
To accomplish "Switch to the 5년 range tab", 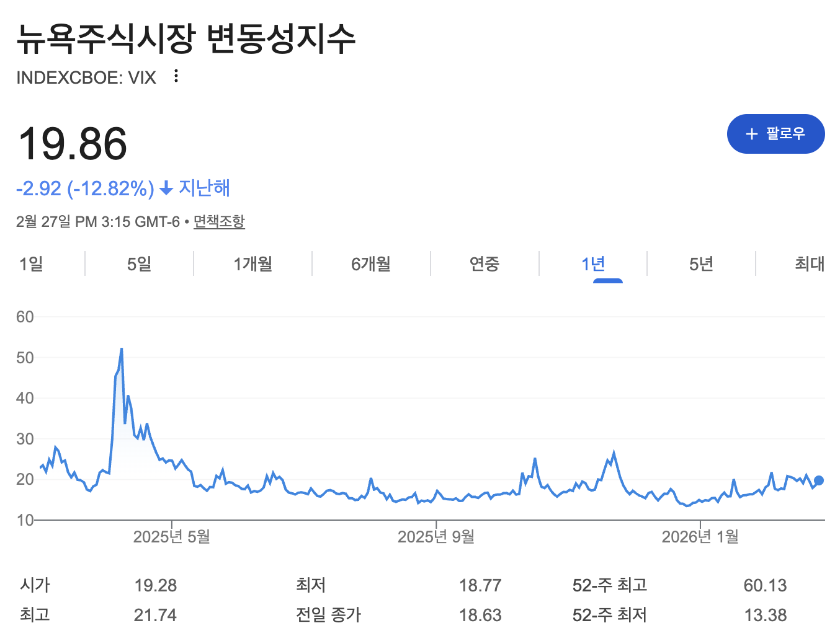I will 701,264.
